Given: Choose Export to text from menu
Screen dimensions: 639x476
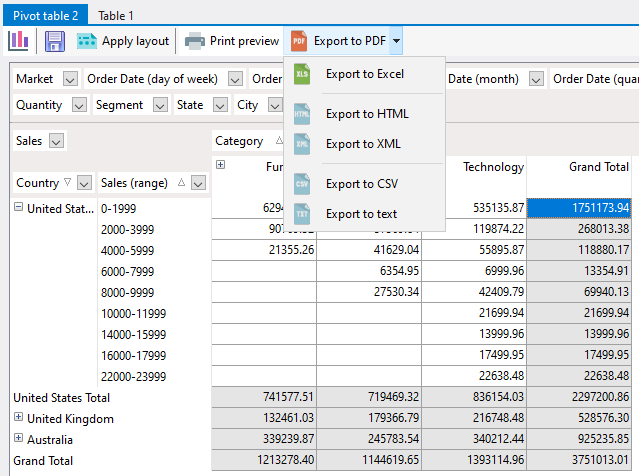Looking at the screenshot, I should point(361,214).
